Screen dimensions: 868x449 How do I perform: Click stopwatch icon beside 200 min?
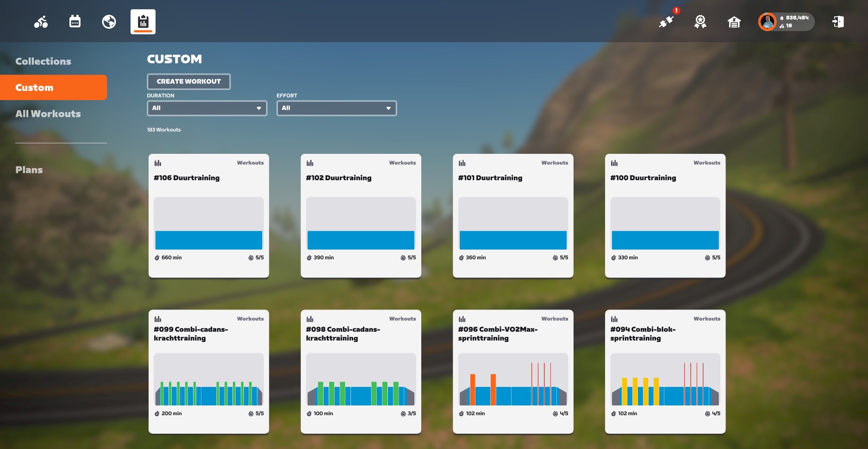pos(157,414)
